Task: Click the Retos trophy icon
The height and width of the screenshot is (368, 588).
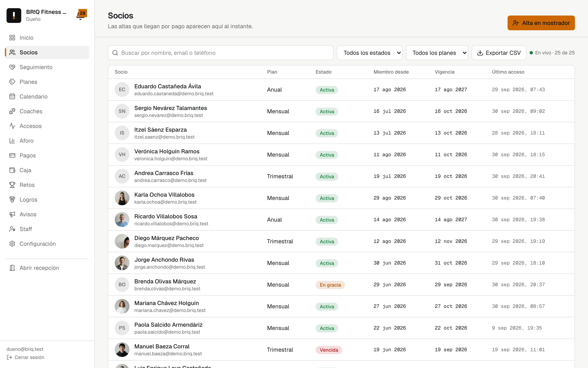Action: tap(12, 185)
